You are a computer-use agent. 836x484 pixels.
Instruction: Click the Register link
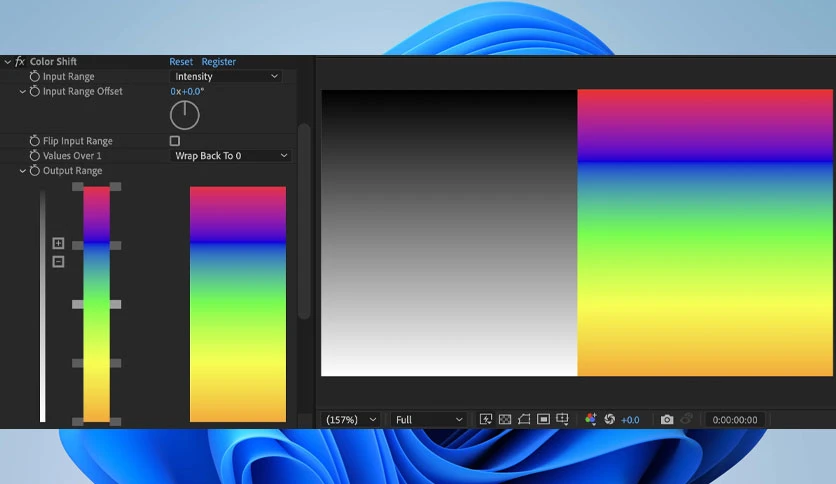pyautogui.click(x=219, y=62)
